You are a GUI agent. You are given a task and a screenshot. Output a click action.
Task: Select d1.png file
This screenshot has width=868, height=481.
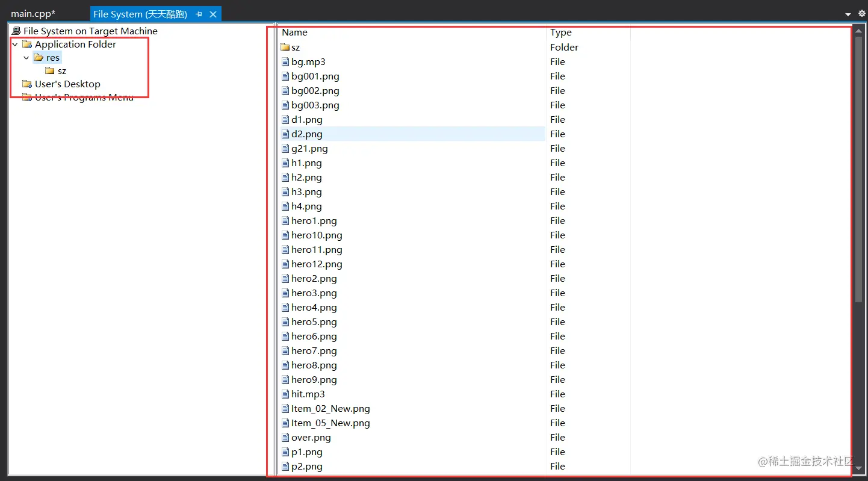[x=307, y=119]
